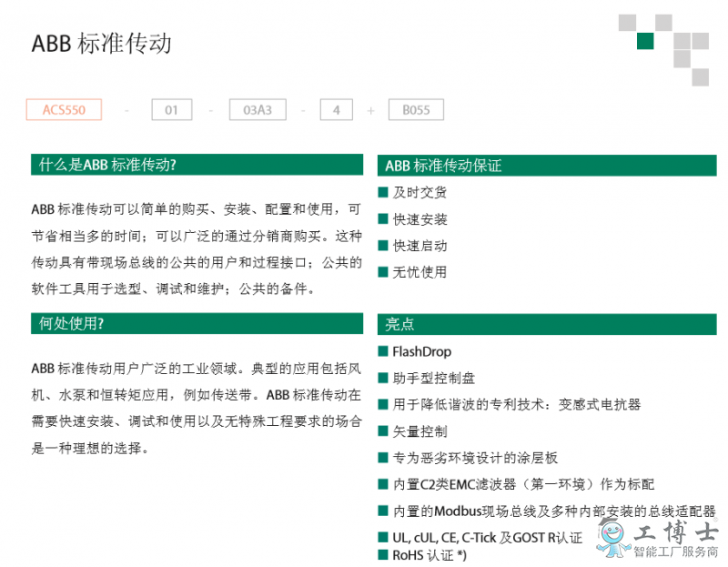Click the 01 type code box
The image size is (728, 567).
point(172,109)
